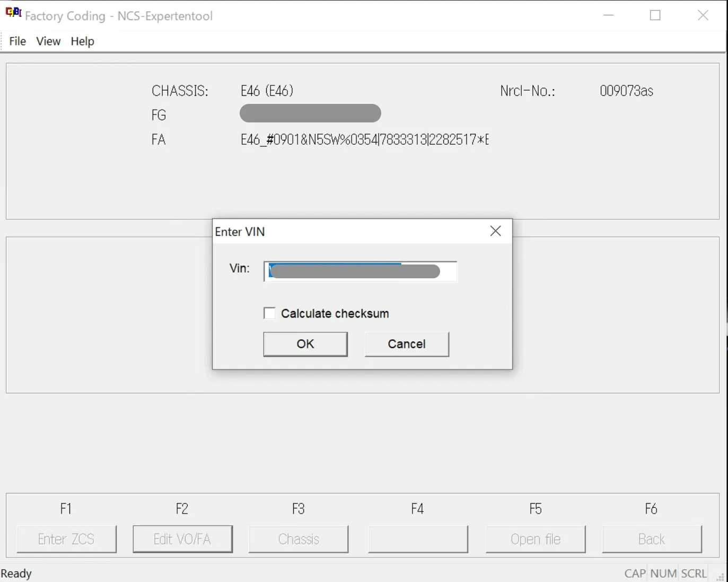This screenshot has height=582, width=728.
Task: Close the Enter VIN dialog with X
Action: 496,231
